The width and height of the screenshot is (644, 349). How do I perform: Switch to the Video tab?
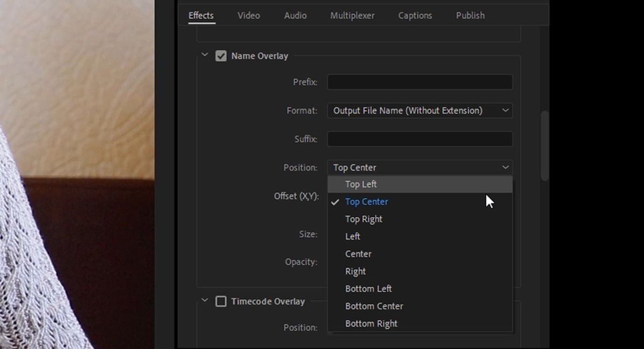tap(248, 16)
